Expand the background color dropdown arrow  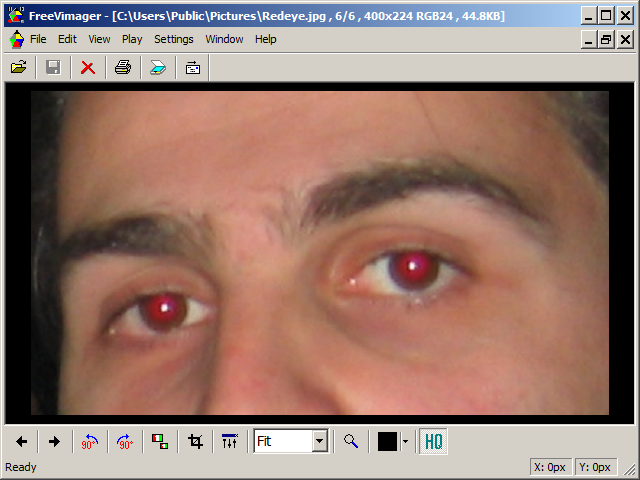(405, 441)
